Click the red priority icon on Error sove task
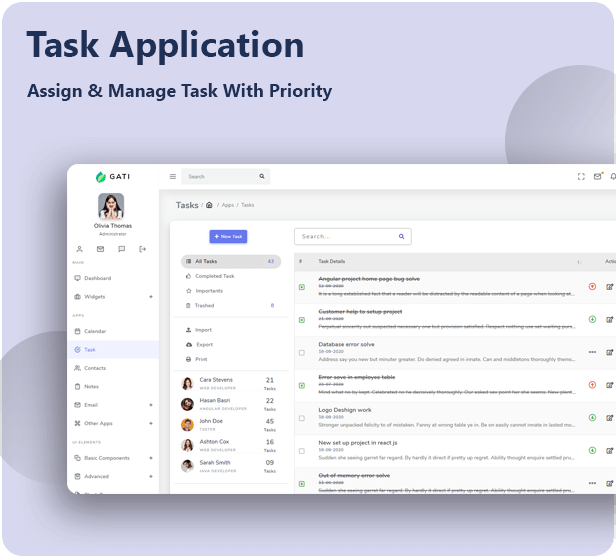616x560 pixels. tap(592, 385)
